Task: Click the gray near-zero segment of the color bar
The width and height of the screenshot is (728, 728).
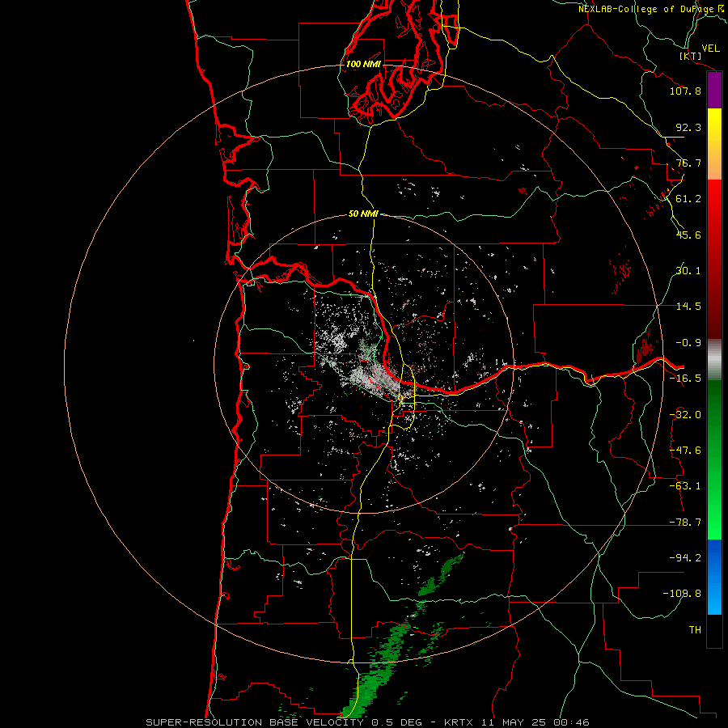Action: tap(714, 358)
